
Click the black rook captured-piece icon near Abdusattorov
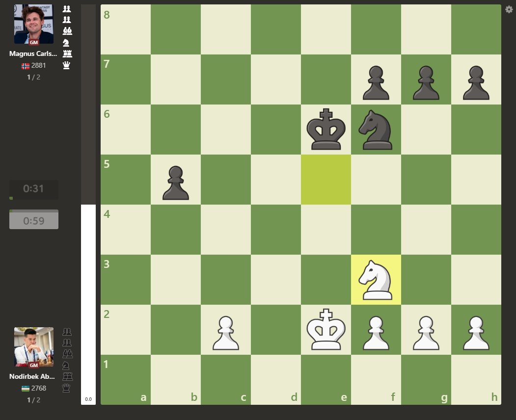[x=67, y=376]
